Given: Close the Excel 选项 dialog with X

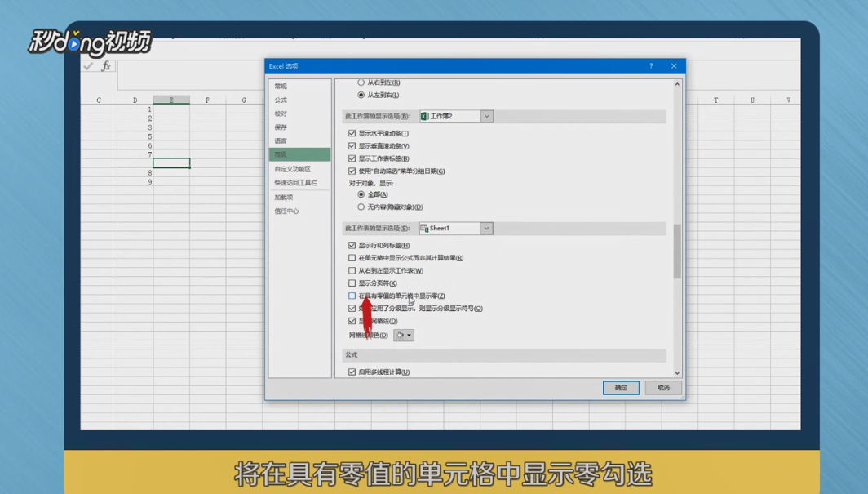Looking at the screenshot, I should 674,66.
